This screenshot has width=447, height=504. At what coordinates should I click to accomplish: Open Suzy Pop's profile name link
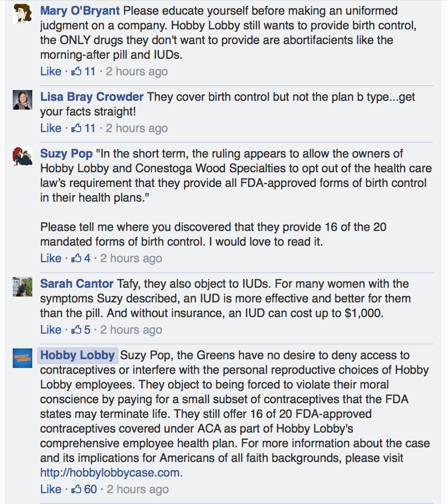pos(66,153)
